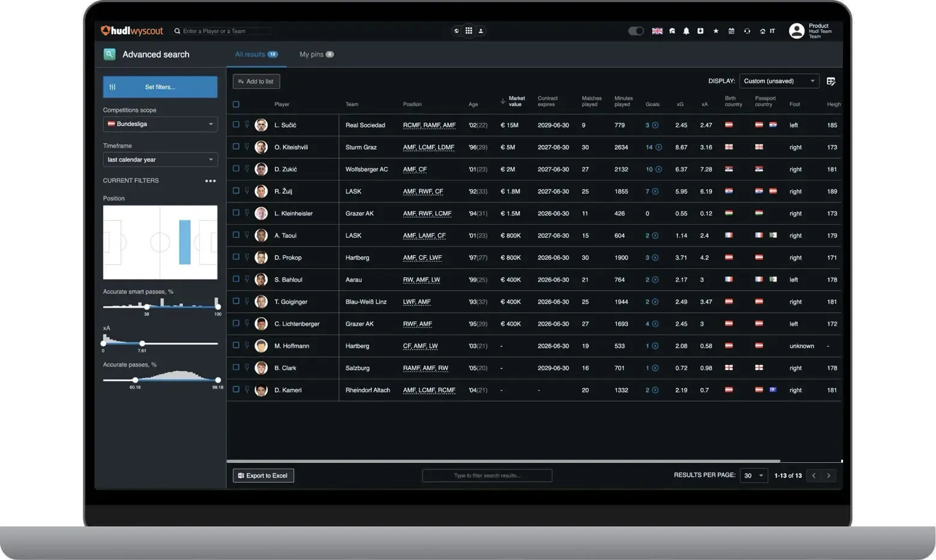Expand the Competitions scope Bundesliga dropdown
Viewport: 936px width, 560px height.
point(160,124)
